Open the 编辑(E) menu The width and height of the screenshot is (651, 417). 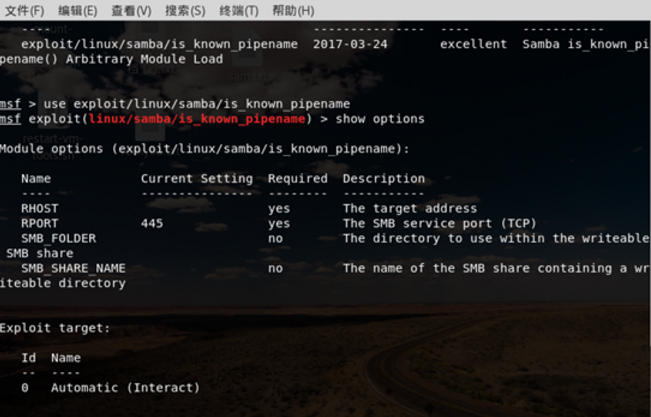pyautogui.click(x=78, y=10)
